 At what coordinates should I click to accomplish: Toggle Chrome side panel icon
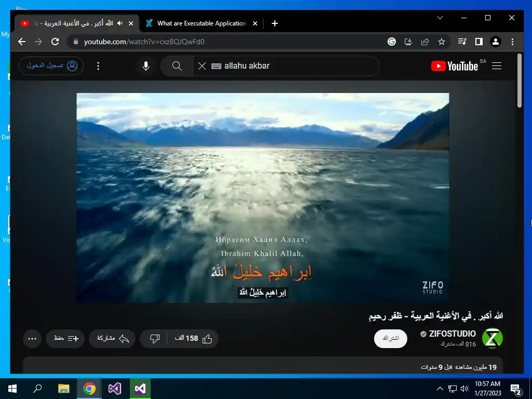[478, 42]
